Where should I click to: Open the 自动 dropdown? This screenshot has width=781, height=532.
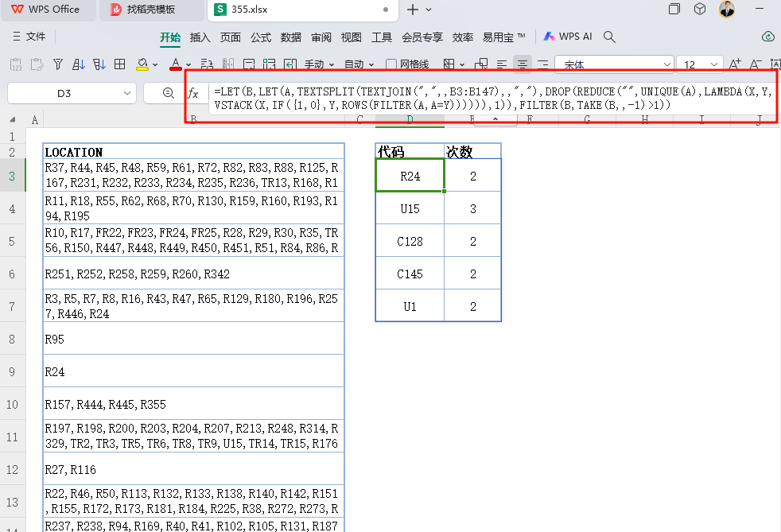pyautogui.click(x=359, y=64)
